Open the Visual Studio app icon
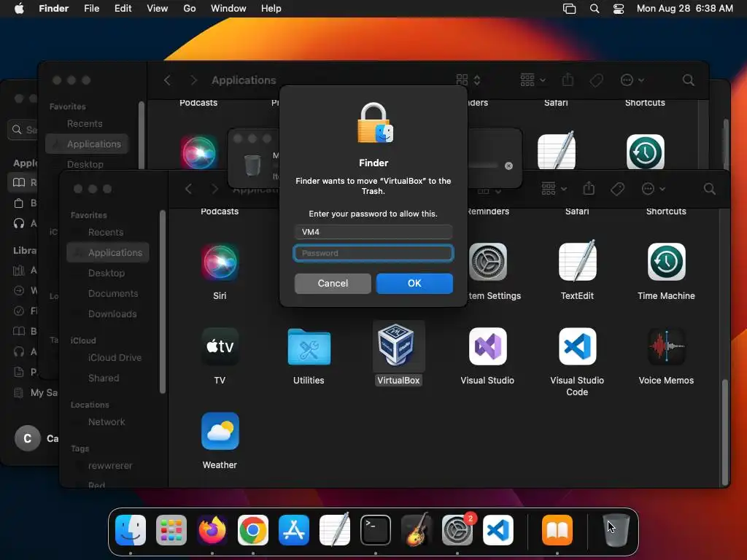The image size is (747, 560). pyautogui.click(x=487, y=346)
